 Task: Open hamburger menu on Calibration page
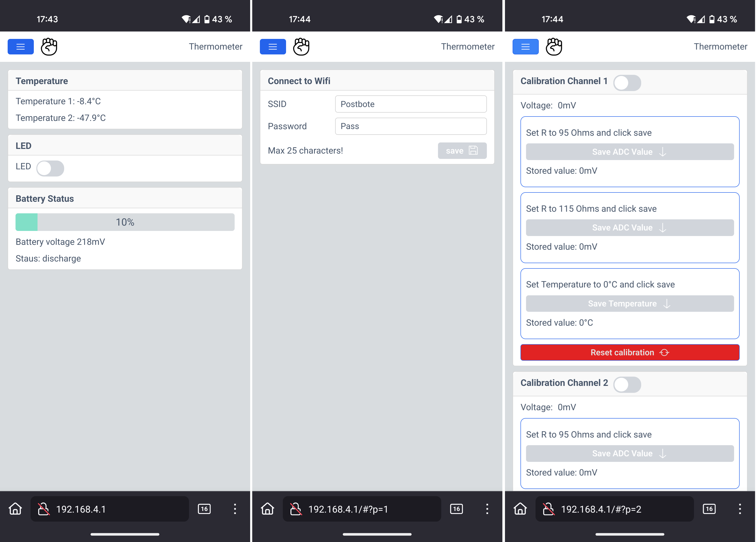point(525,47)
